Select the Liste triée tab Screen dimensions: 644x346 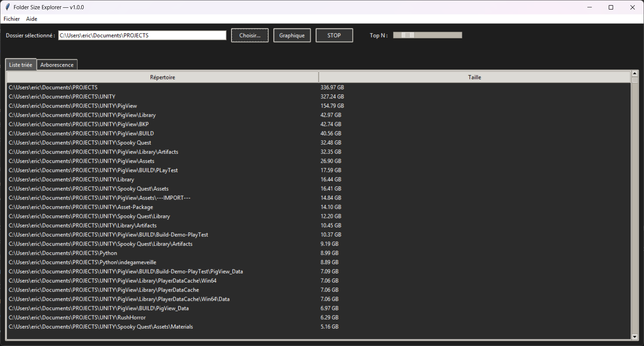click(x=21, y=65)
